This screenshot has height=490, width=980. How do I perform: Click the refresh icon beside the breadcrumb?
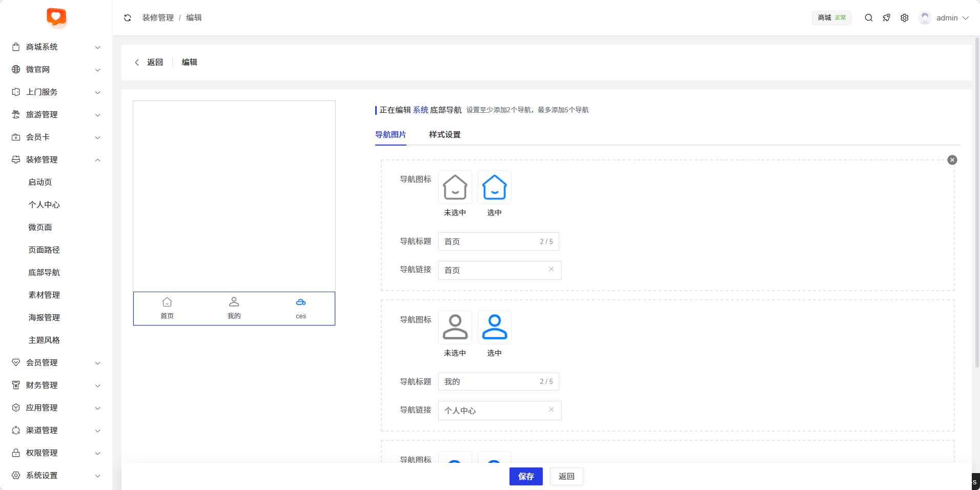128,18
